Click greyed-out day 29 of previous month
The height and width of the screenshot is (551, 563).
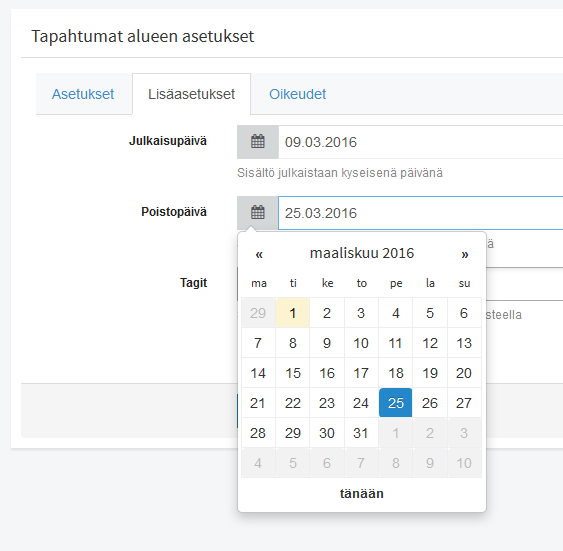[x=258, y=313]
